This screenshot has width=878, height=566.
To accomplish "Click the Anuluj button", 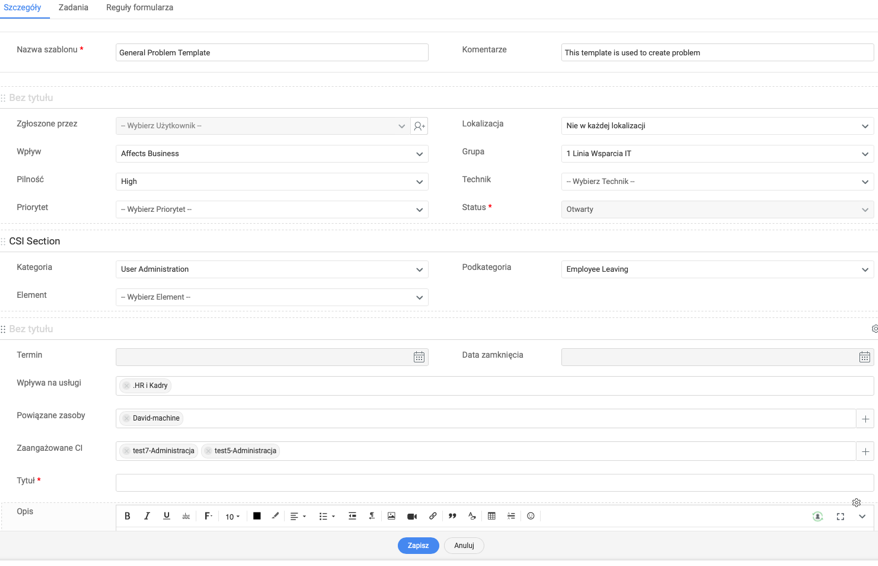I will (x=464, y=545).
